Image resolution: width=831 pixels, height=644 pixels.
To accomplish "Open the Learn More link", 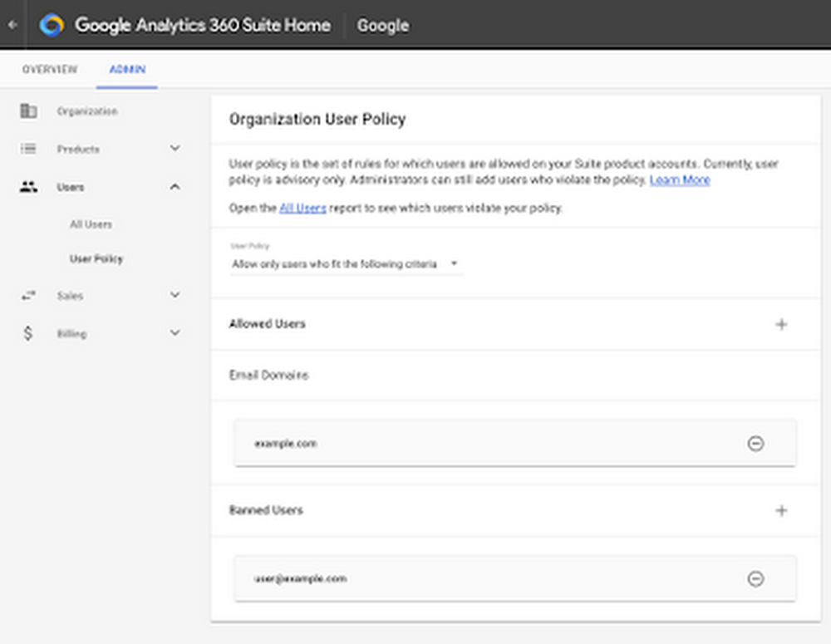I will point(680,179).
